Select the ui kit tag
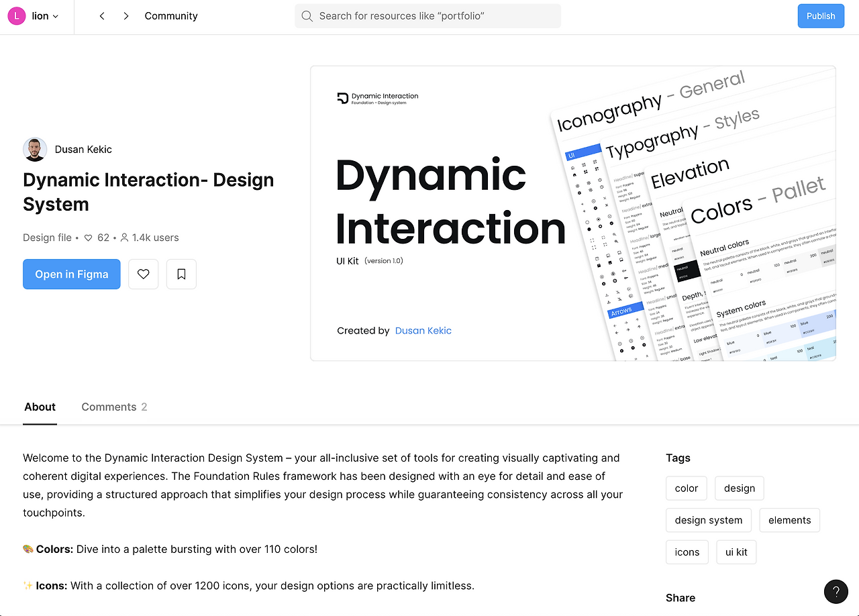 point(736,552)
